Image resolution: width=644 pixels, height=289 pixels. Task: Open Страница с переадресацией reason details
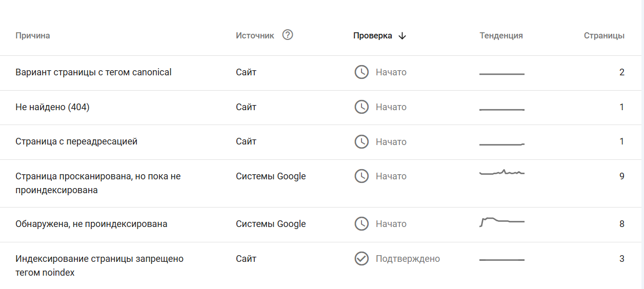[x=76, y=141]
